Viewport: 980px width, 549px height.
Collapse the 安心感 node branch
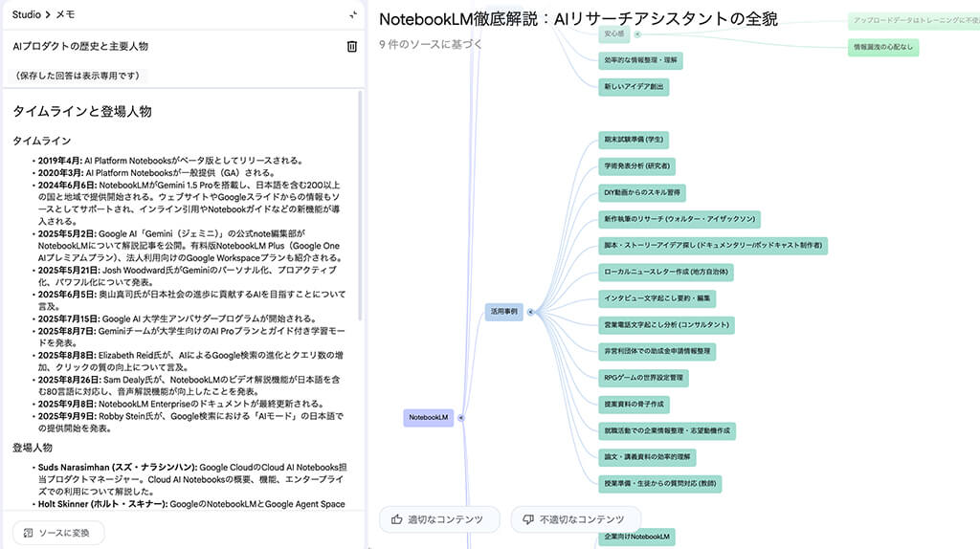(636, 34)
